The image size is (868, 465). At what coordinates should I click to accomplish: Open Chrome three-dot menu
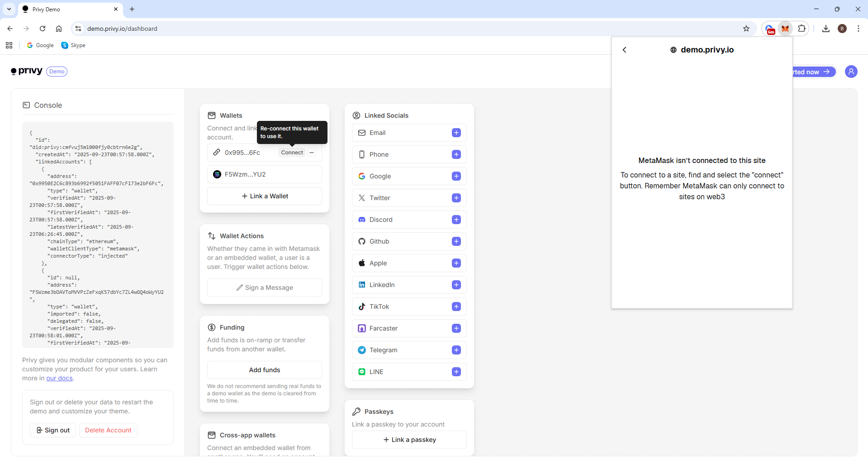click(x=859, y=29)
